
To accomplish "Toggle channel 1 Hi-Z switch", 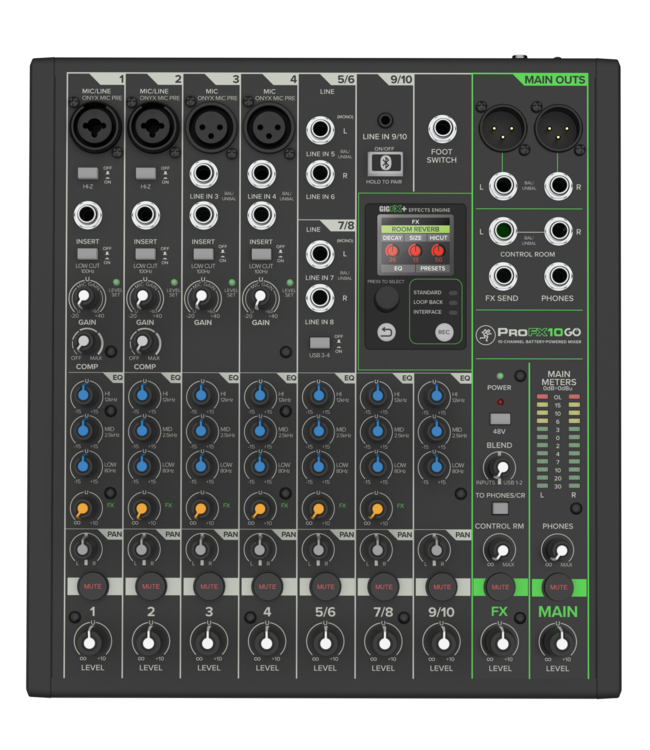I will point(88,173).
